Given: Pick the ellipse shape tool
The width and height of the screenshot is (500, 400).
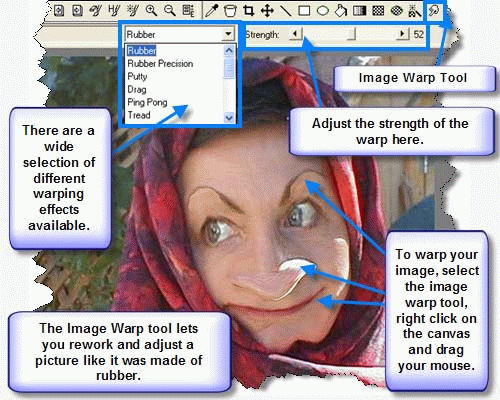Looking at the screenshot, I should (322, 11).
